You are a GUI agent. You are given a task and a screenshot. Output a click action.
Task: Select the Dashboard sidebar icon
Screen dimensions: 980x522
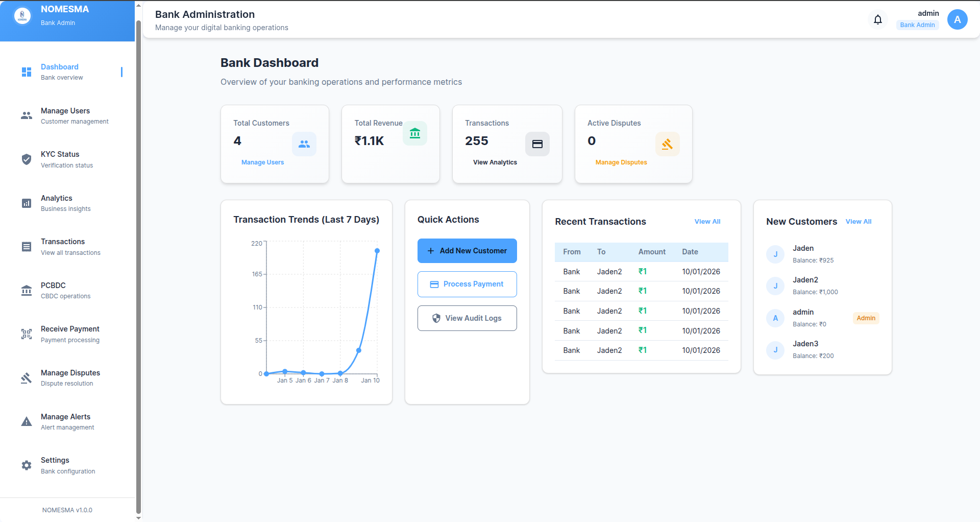click(26, 72)
